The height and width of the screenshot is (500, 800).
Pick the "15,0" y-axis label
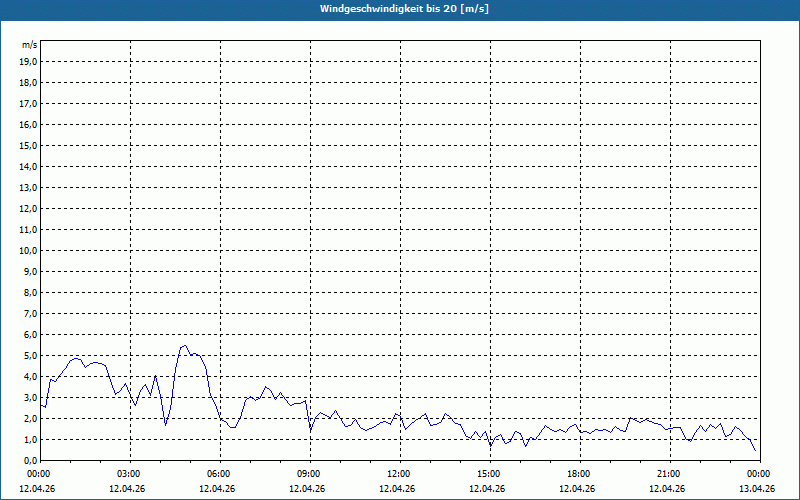(x=28, y=145)
